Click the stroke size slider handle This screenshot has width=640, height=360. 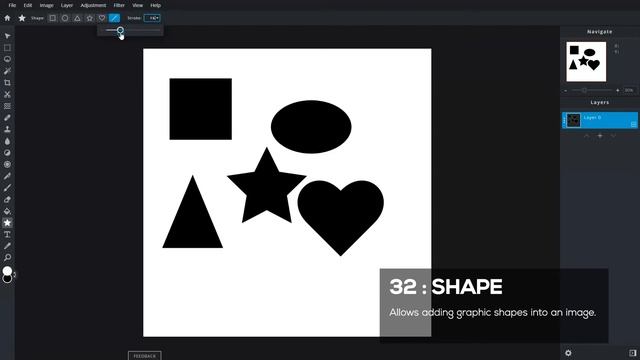[x=120, y=30]
